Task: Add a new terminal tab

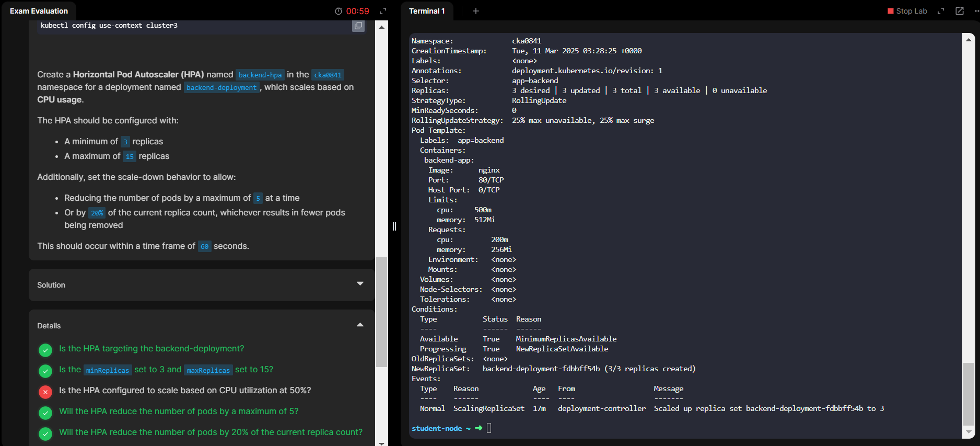Action: 475,11
